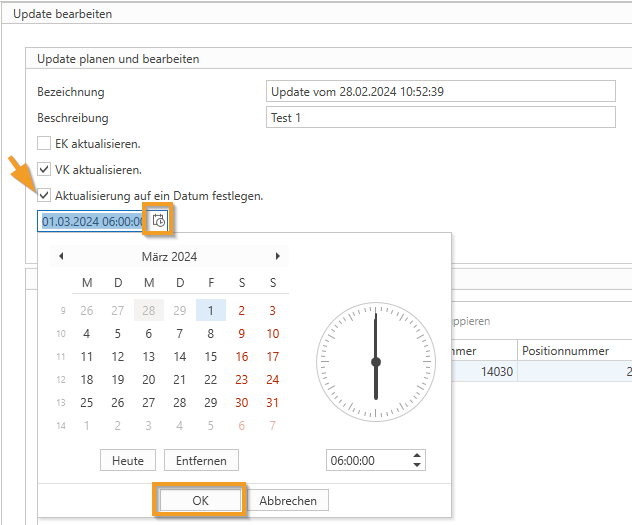Screen dimensions: 632x525
Task: Go to next month arrow
Action: tap(277, 257)
